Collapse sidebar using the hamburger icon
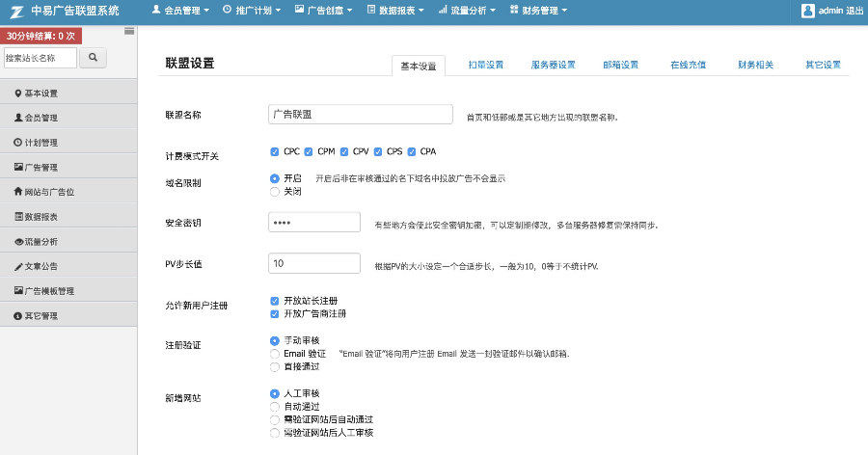The image size is (868, 455). [129, 31]
